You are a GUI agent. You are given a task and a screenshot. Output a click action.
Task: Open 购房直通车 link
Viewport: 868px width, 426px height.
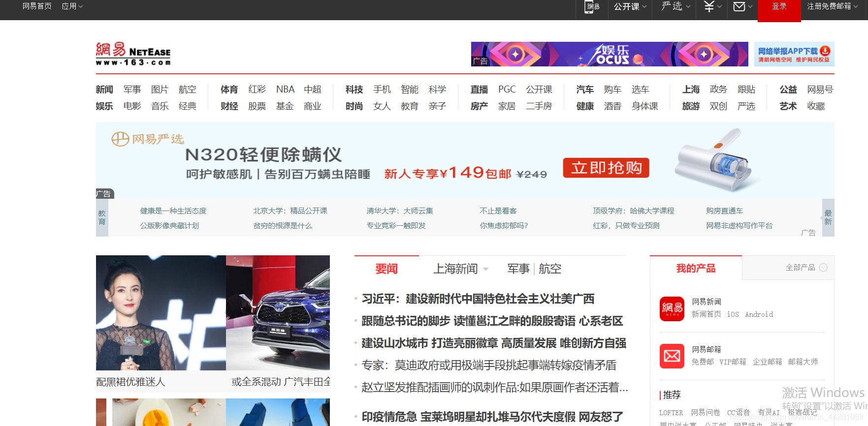724,211
